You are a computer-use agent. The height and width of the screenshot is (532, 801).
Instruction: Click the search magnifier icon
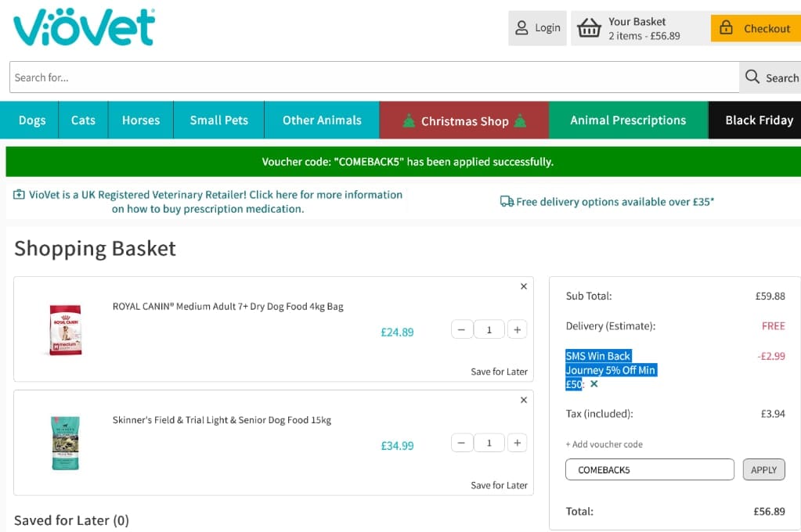tap(752, 77)
